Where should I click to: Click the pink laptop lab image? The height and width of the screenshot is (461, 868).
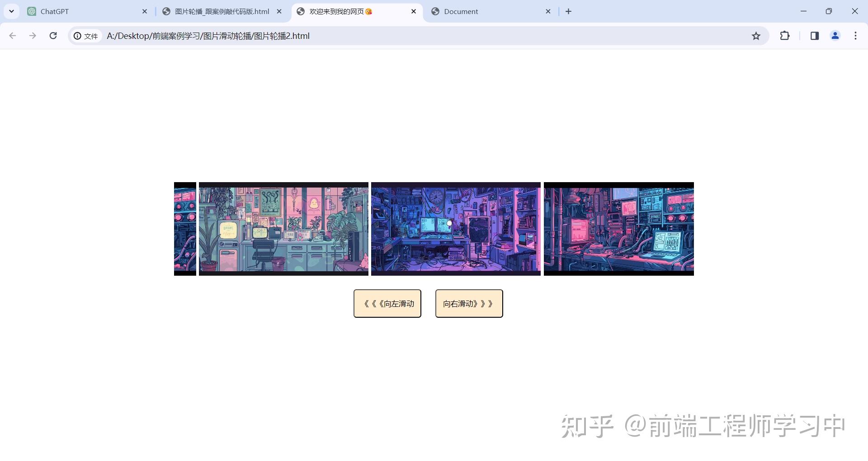[619, 229]
